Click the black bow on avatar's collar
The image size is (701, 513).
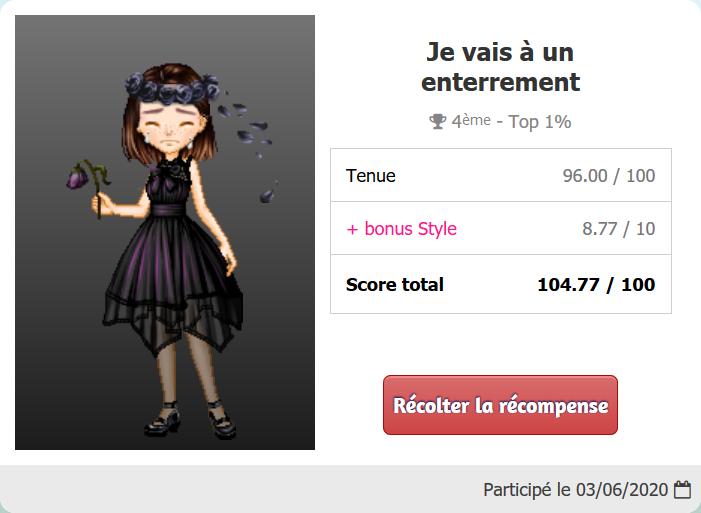[x=173, y=171]
